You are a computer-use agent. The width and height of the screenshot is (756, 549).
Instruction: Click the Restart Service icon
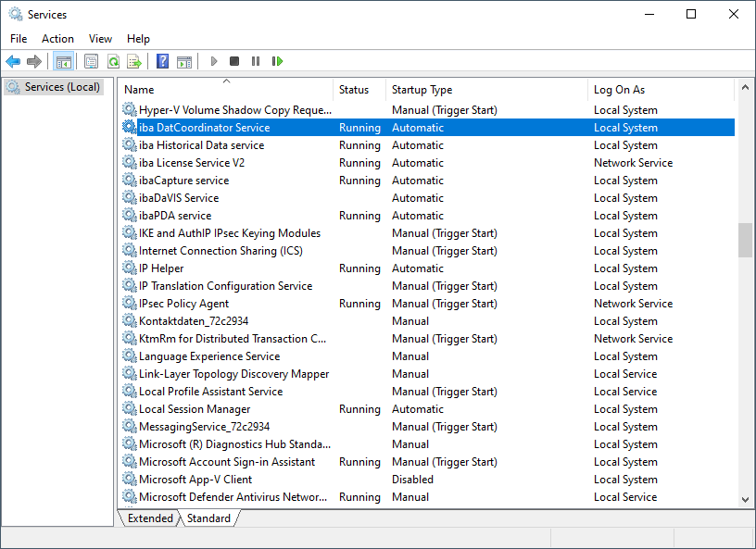tap(277, 61)
